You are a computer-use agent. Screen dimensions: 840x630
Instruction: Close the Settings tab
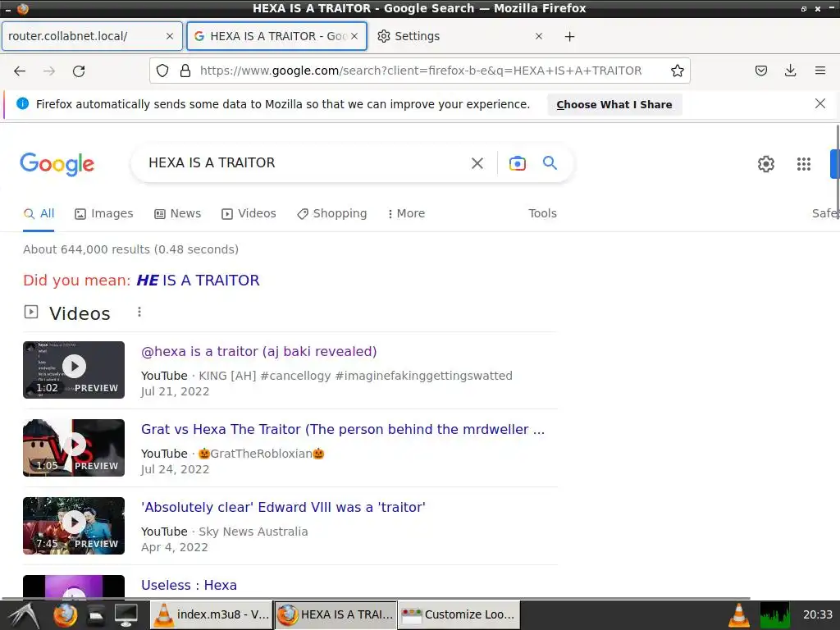tap(539, 36)
